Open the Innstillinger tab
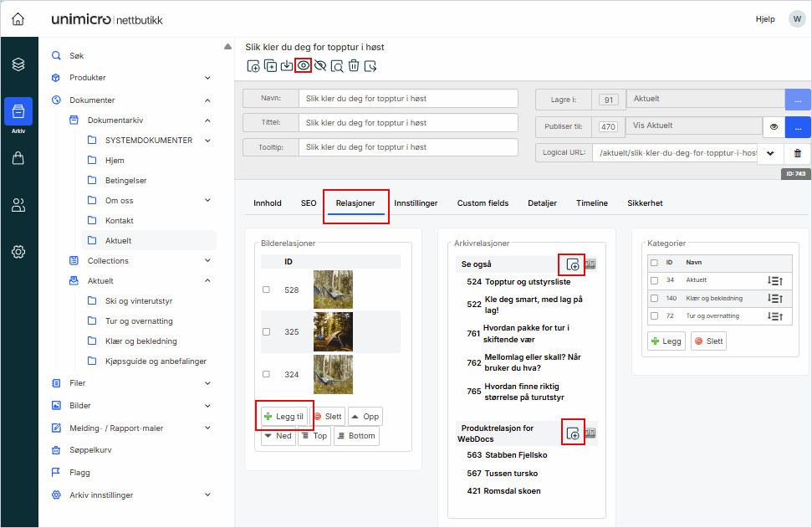Image resolution: width=812 pixels, height=528 pixels. pos(416,203)
